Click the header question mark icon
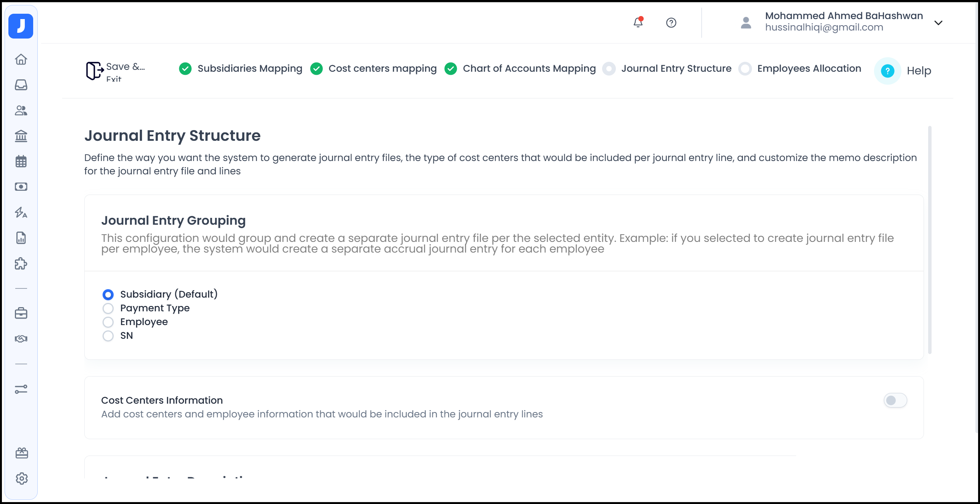980x504 pixels. click(x=671, y=23)
